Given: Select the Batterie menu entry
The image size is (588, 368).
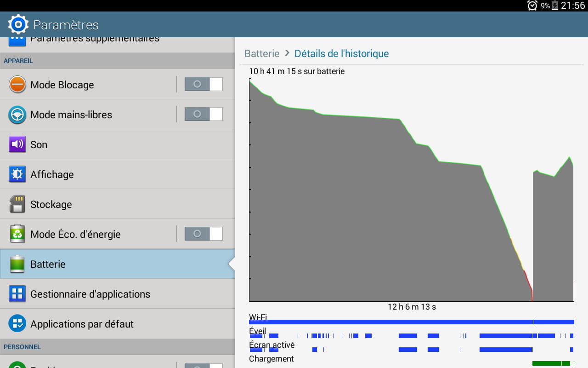Looking at the screenshot, I should point(118,264).
